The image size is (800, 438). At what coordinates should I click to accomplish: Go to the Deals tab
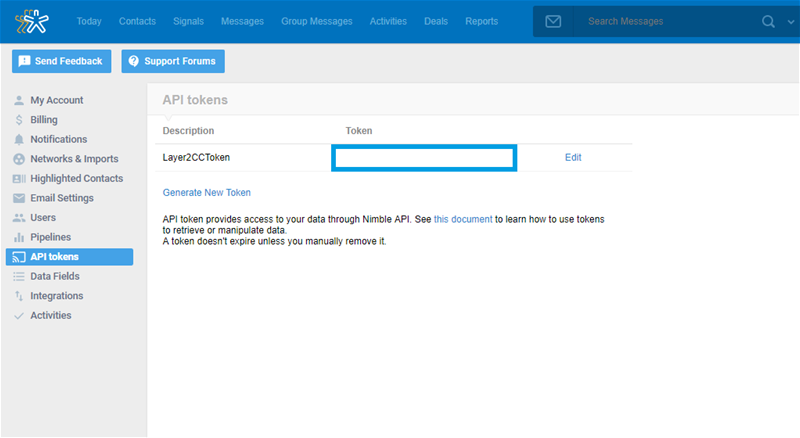coord(436,21)
